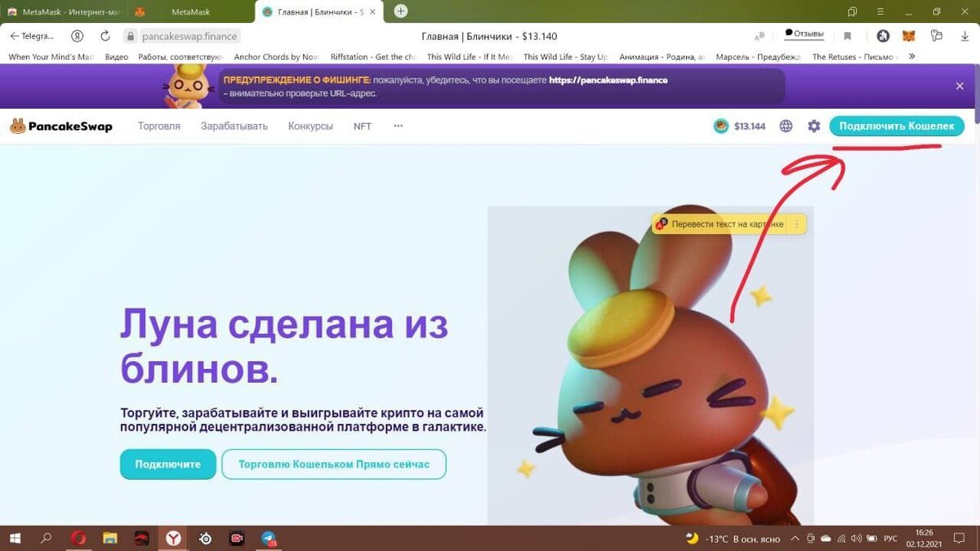Open Windows taskbar search
Screen dimensions: 980x551
pyautogui.click(x=47, y=539)
